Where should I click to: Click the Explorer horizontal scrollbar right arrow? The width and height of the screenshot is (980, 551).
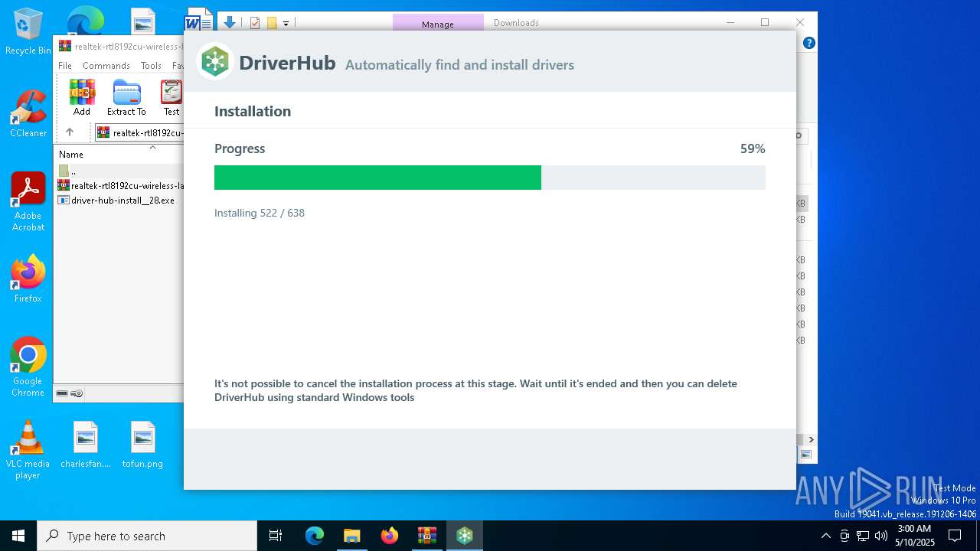(811, 439)
